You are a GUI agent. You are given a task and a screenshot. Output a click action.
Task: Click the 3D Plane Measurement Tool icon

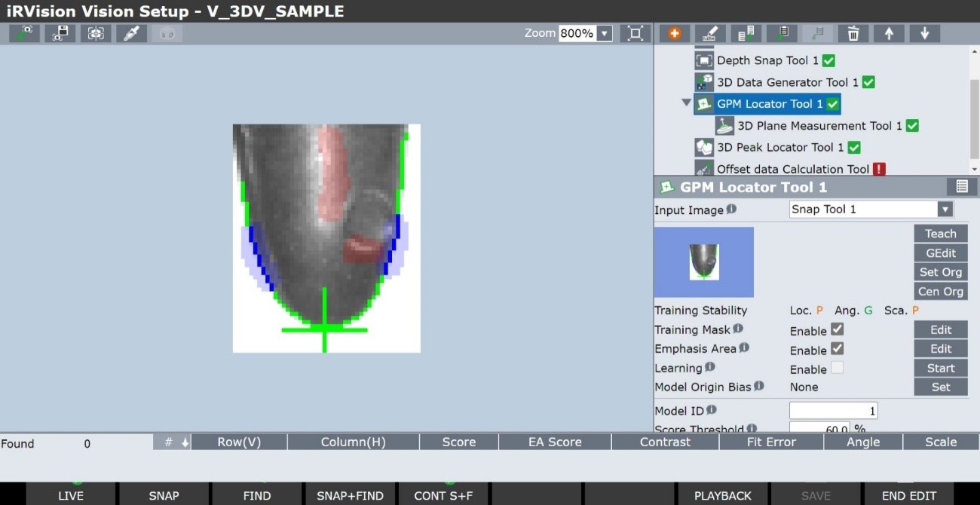[x=724, y=126]
